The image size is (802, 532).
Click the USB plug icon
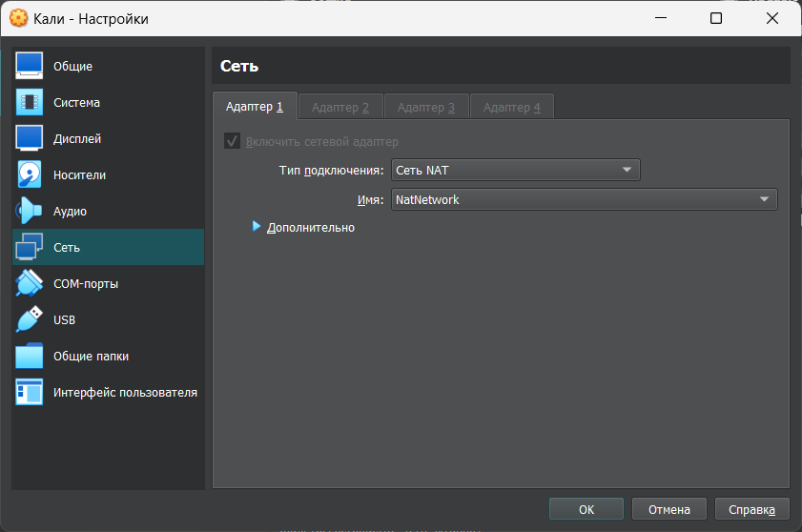pyautogui.click(x=30, y=319)
